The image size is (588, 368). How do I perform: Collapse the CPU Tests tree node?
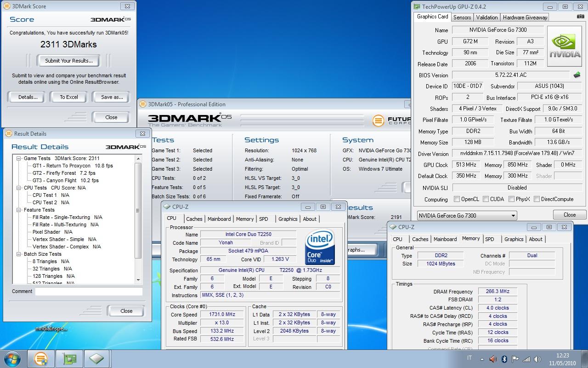(x=19, y=188)
